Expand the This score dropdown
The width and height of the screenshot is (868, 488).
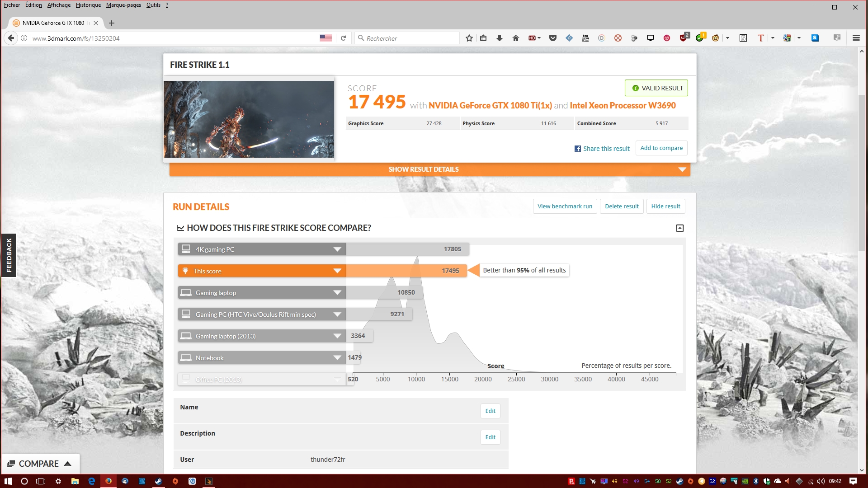pos(337,271)
